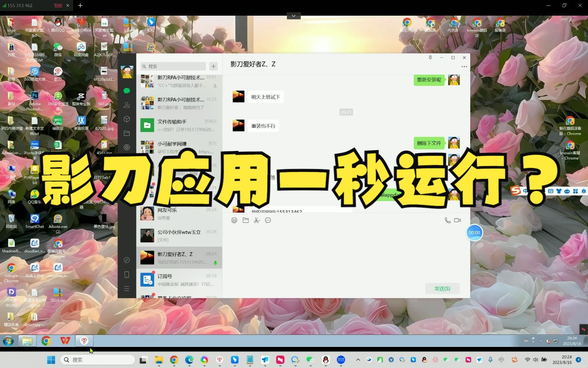
Task: Click the remote Windows 7 Start orb
Action: click(8, 340)
